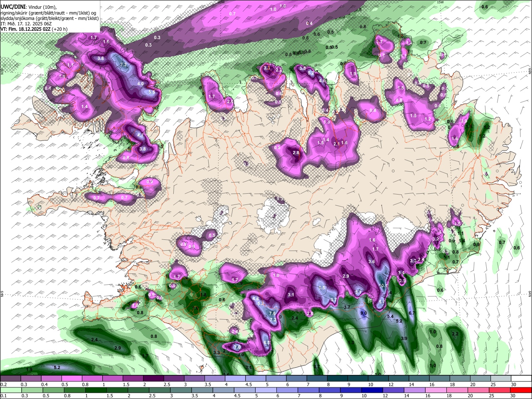Click the 6.5 snowfall value on the map
The height and width of the screenshot is (399, 532).
(x=267, y=342)
